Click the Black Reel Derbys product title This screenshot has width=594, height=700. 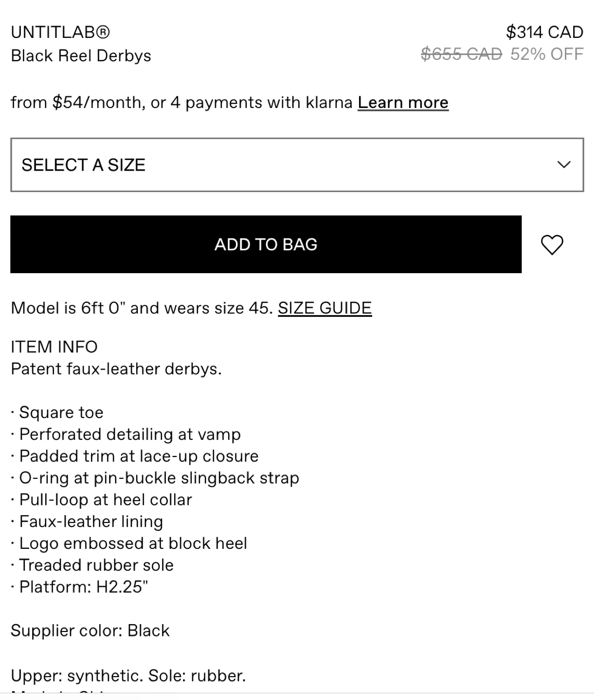(81, 56)
